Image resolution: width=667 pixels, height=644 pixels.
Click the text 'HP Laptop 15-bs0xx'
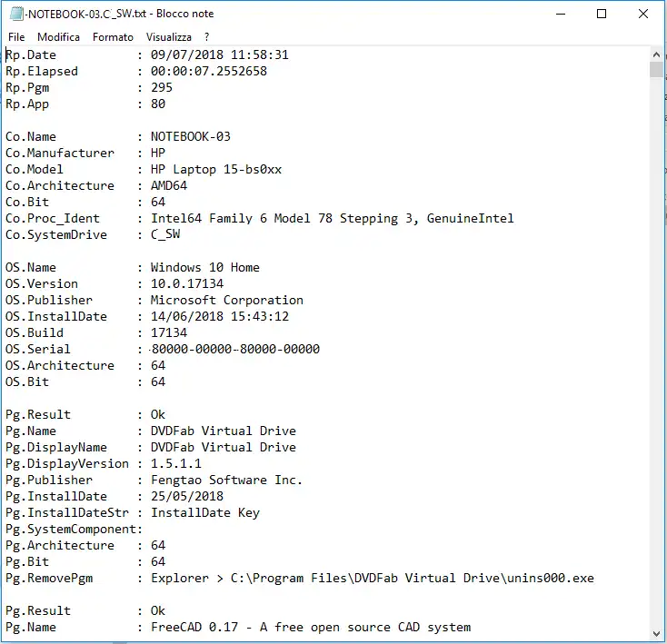click(216, 169)
